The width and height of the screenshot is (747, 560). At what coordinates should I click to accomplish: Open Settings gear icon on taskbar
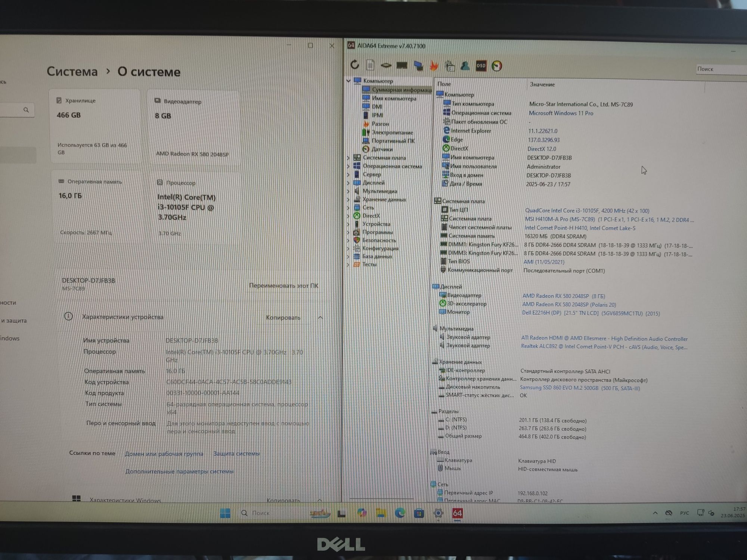tap(438, 513)
